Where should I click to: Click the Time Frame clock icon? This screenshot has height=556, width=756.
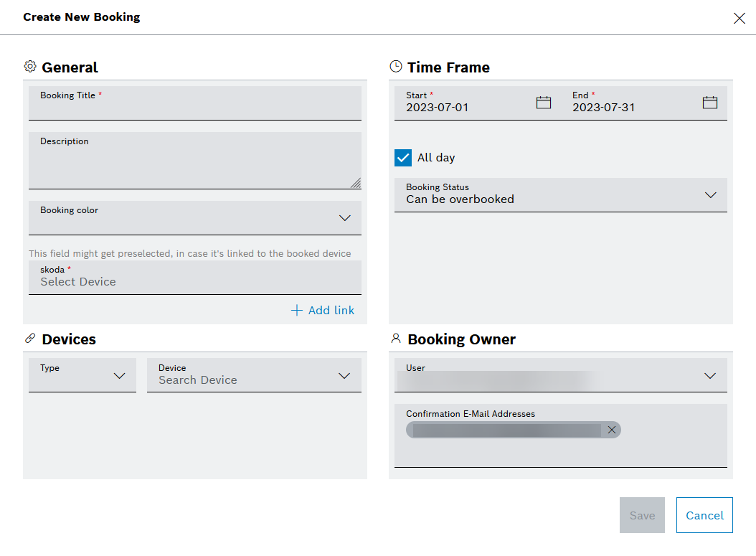coord(396,67)
